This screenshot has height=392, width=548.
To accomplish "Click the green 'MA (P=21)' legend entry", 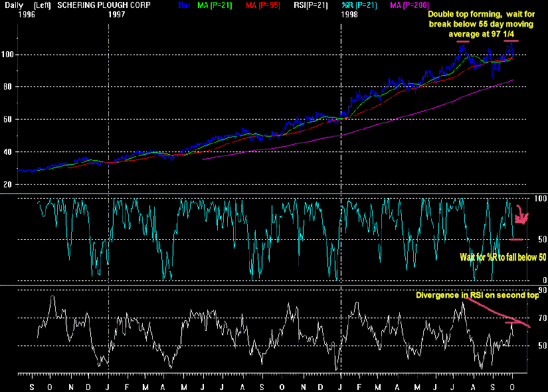I will pos(215,5).
